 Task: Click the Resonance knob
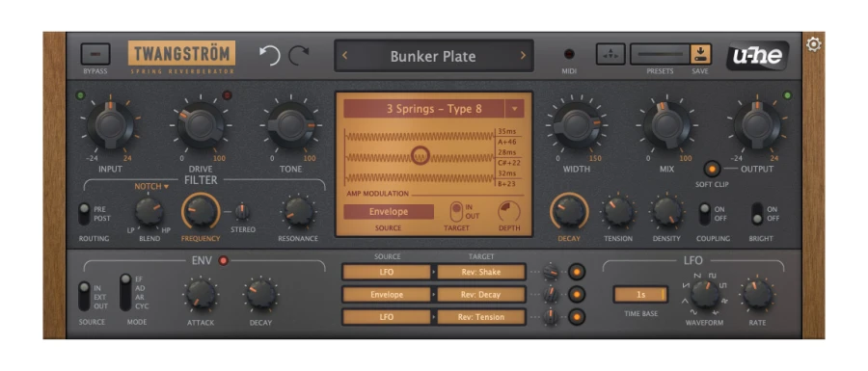pyautogui.click(x=298, y=212)
